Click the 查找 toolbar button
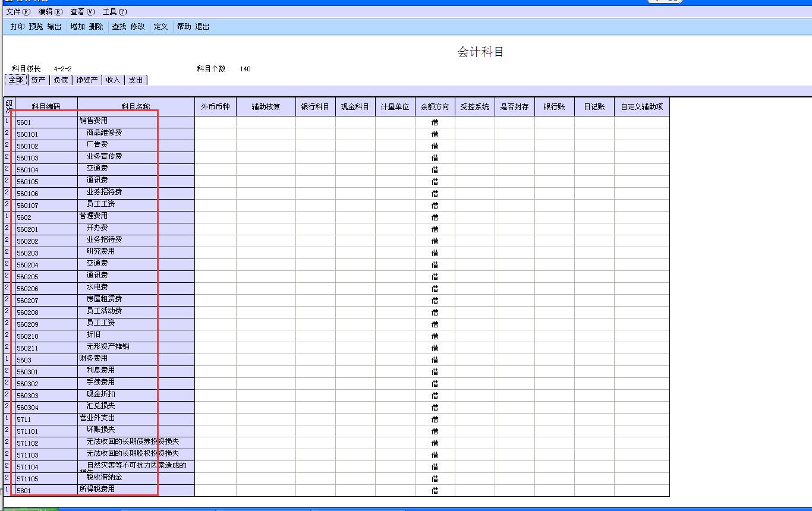 point(119,27)
